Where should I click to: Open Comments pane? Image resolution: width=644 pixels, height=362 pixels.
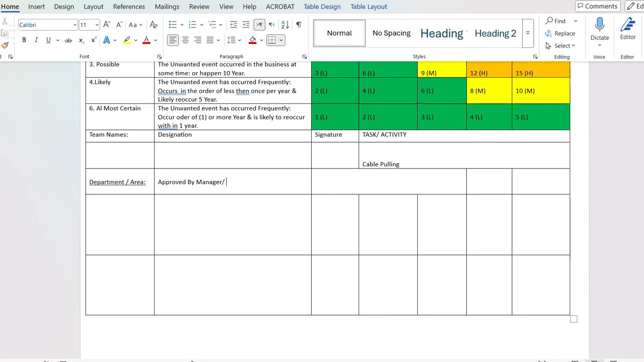pos(598,6)
